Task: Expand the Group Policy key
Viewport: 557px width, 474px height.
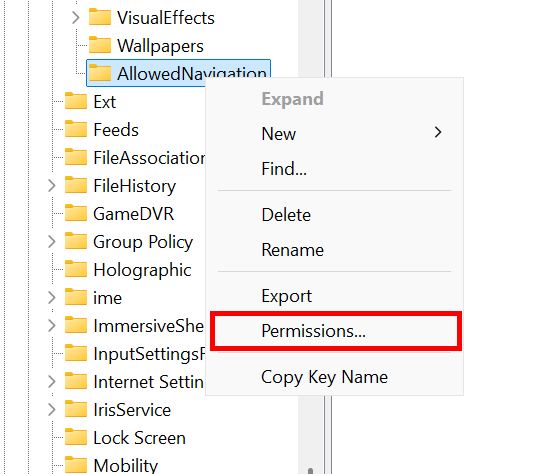Action: pyautogui.click(x=52, y=242)
